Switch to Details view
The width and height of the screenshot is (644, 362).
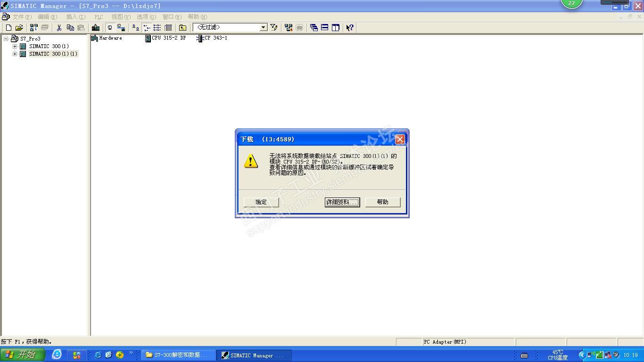coord(168,28)
